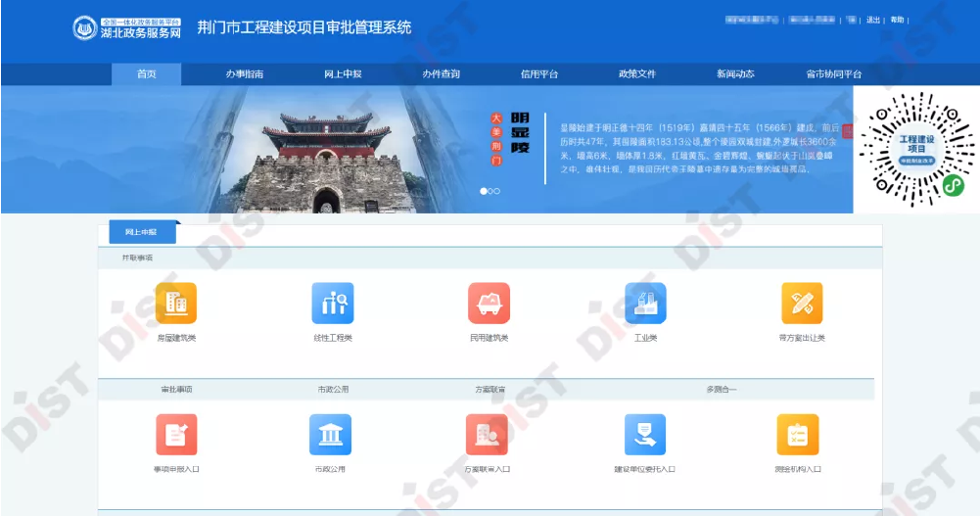Viewport: 980px width, 517px height.
Task: Go to the 首页 navigation tab
Action: click(146, 74)
